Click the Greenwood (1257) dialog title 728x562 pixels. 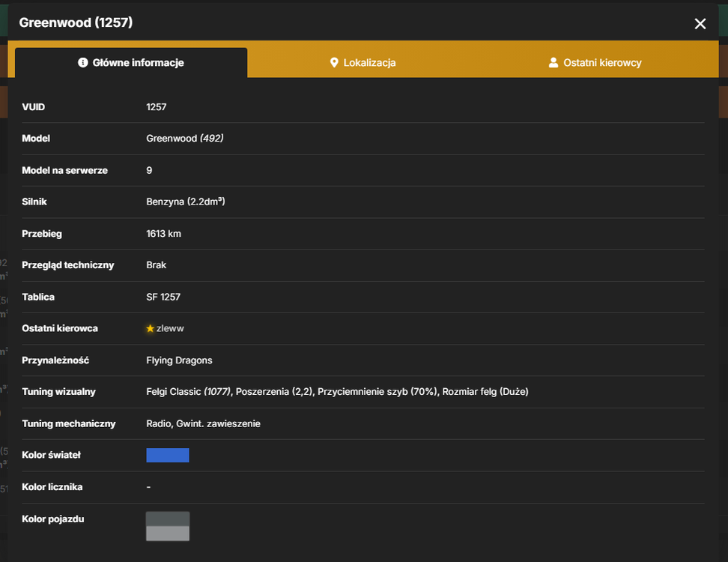point(76,22)
